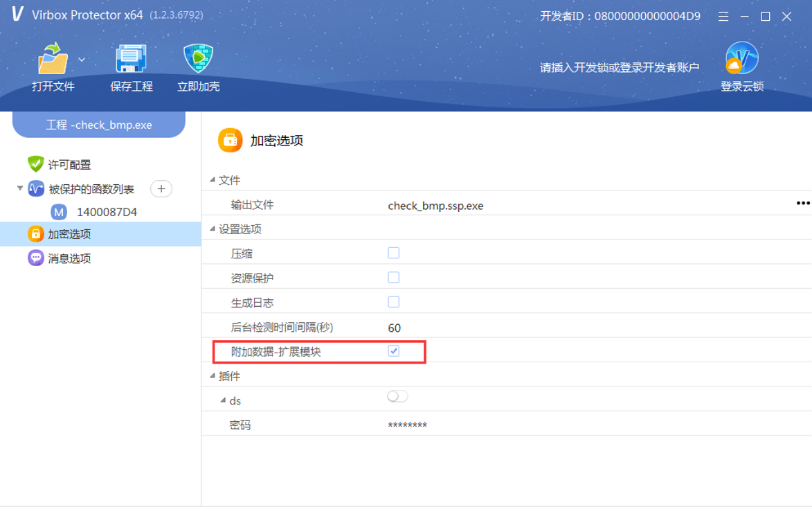This screenshot has width=812, height=507.
Task: Click the Virbox V logo in the title bar
Action: pos(17,14)
